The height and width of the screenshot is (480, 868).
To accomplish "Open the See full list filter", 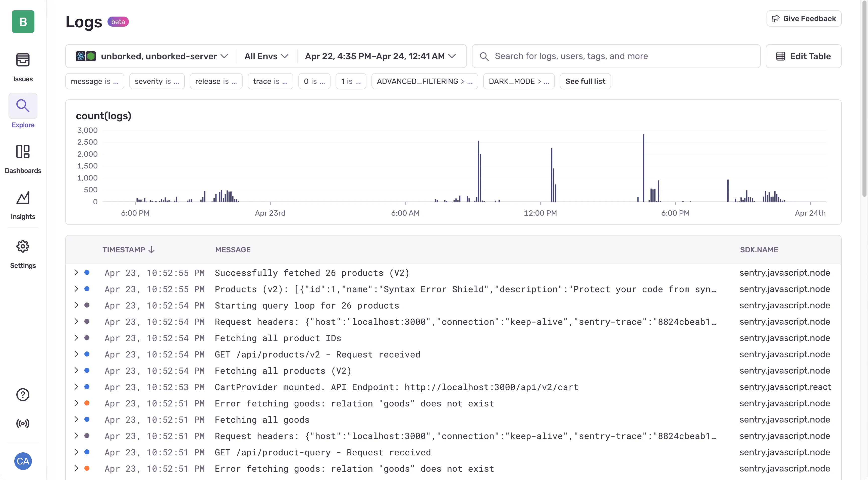I will (x=585, y=81).
